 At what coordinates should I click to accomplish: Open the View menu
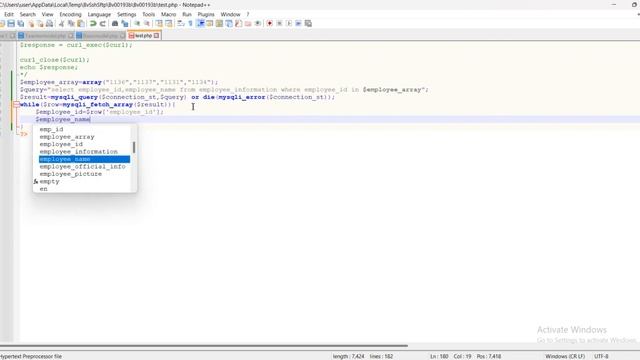[47, 14]
